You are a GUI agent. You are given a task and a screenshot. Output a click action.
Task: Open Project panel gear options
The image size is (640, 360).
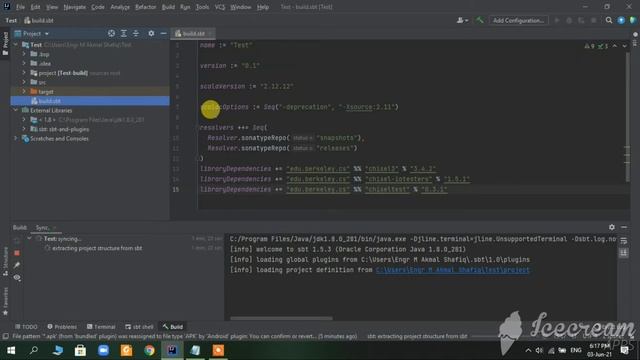click(x=151, y=33)
